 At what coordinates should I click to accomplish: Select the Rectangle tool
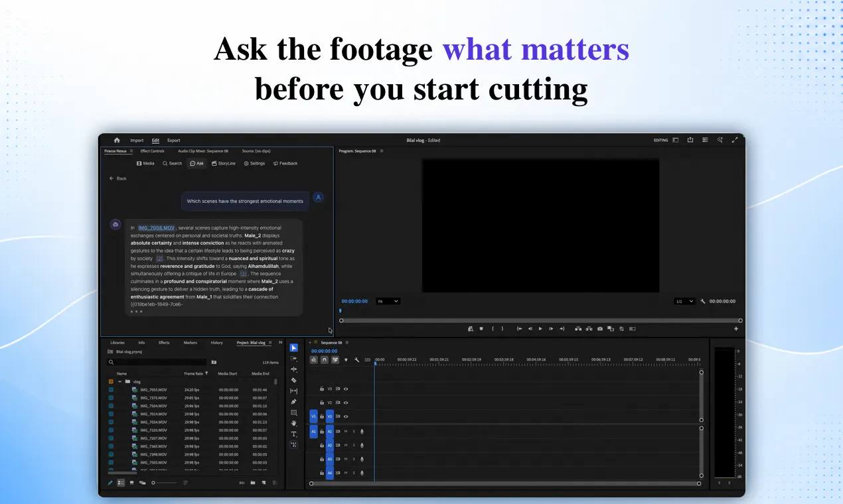point(294,412)
